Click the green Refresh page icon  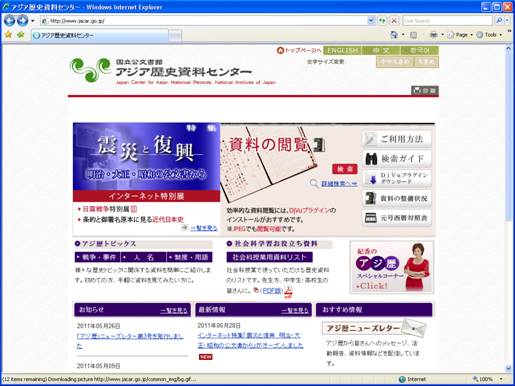(x=382, y=21)
